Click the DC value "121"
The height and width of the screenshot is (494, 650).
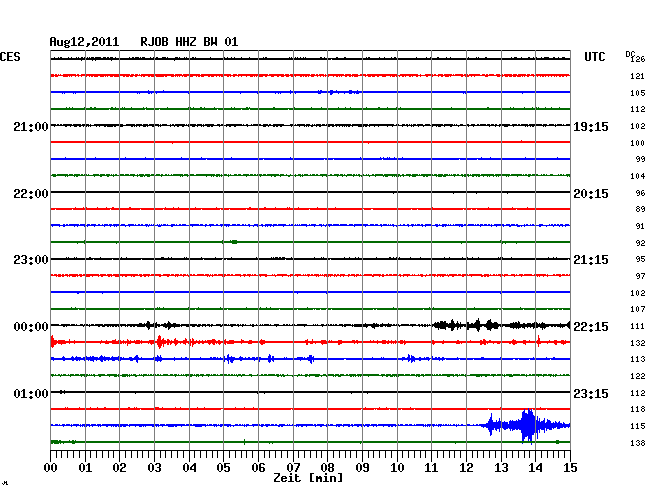(x=638, y=76)
